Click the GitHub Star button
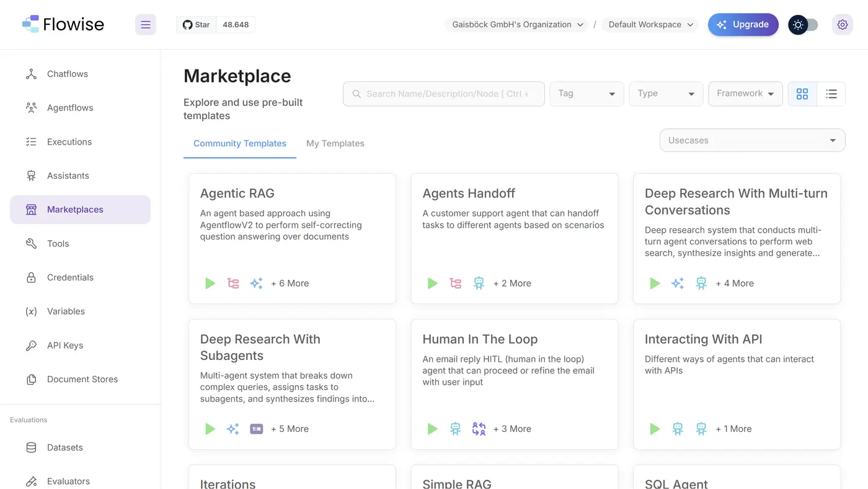Screen dimensions: 868x489 pyautogui.click(x=197, y=25)
